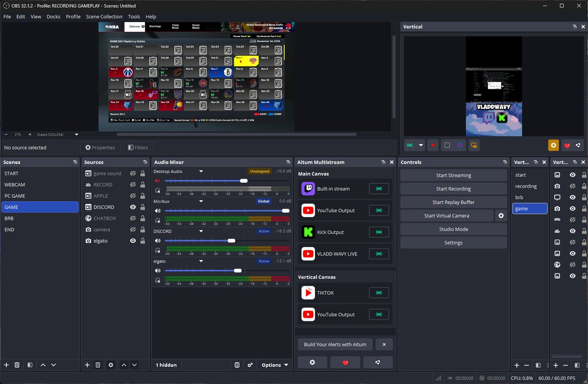Expand elgato mixer channel dropdown arrow

[201, 261]
